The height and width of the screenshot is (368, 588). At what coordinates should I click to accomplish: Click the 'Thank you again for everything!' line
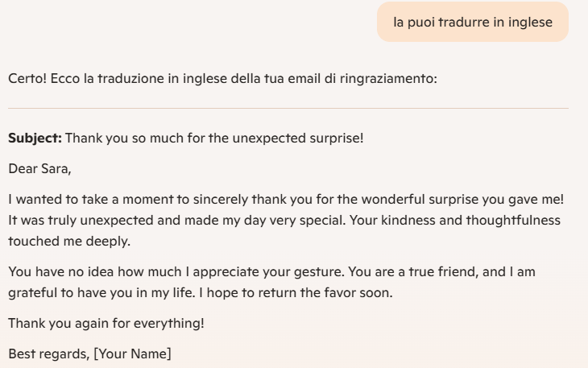coord(106,324)
